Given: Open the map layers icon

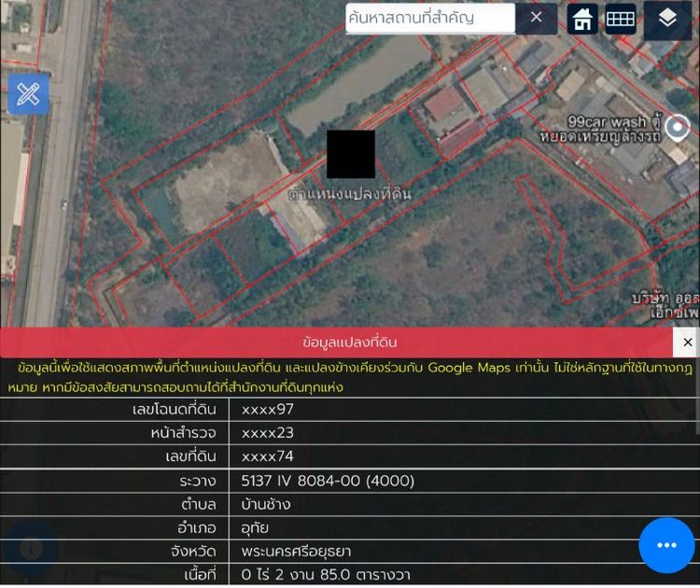Looking at the screenshot, I should (667, 19).
